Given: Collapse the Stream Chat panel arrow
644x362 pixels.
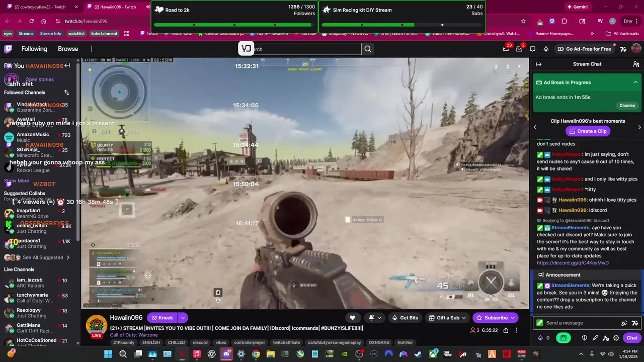Looking at the screenshot, I should tap(538, 64).
